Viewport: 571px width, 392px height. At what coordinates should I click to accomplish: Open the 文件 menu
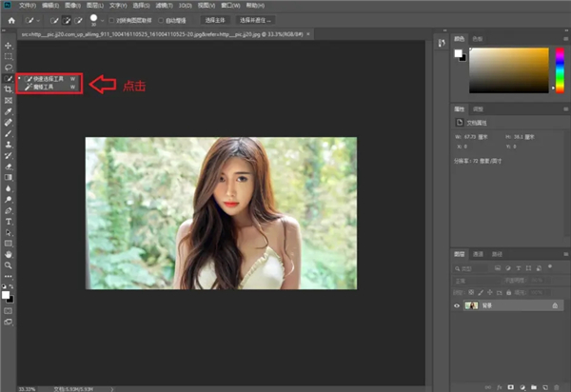[28, 6]
